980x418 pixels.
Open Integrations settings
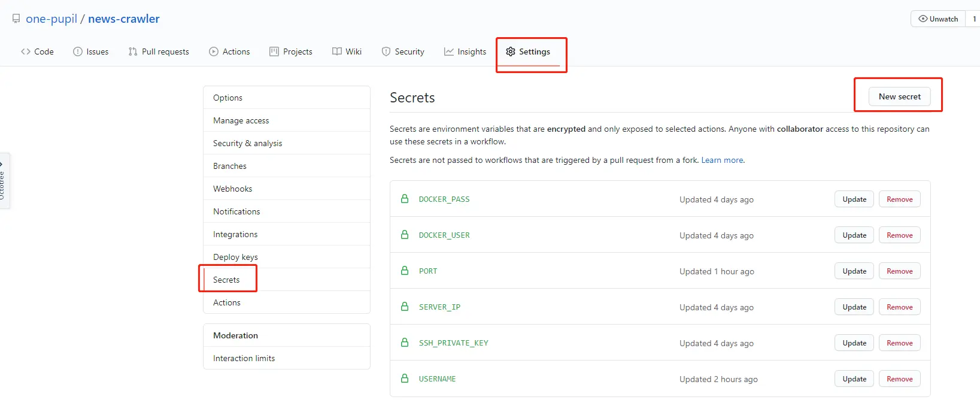[287, 234]
